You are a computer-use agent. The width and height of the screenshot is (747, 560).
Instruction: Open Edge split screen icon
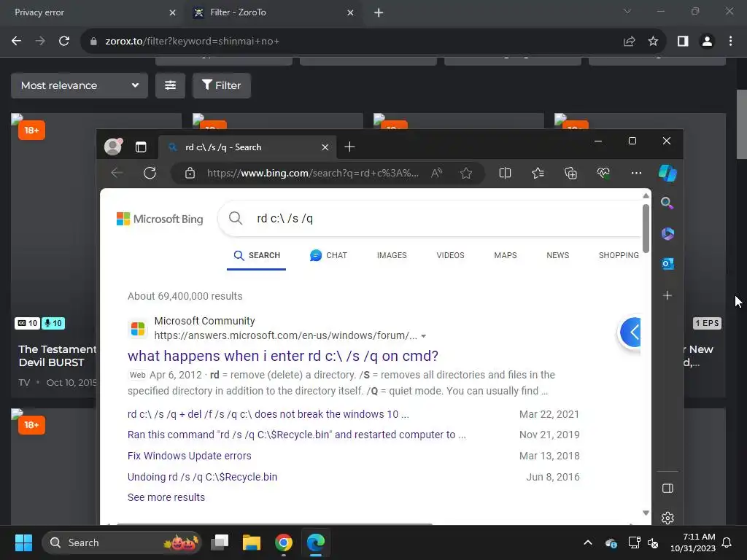505,173
